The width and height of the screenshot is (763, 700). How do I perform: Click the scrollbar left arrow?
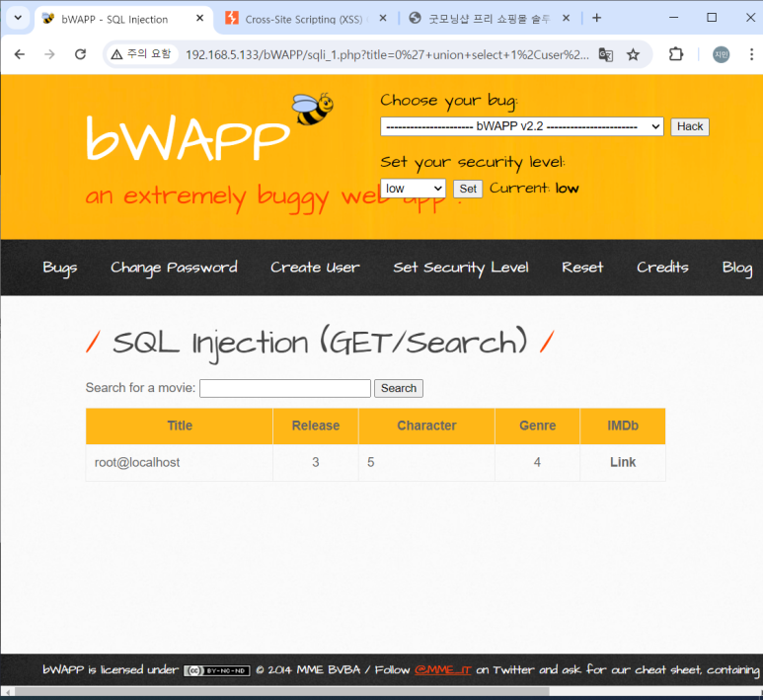7,692
